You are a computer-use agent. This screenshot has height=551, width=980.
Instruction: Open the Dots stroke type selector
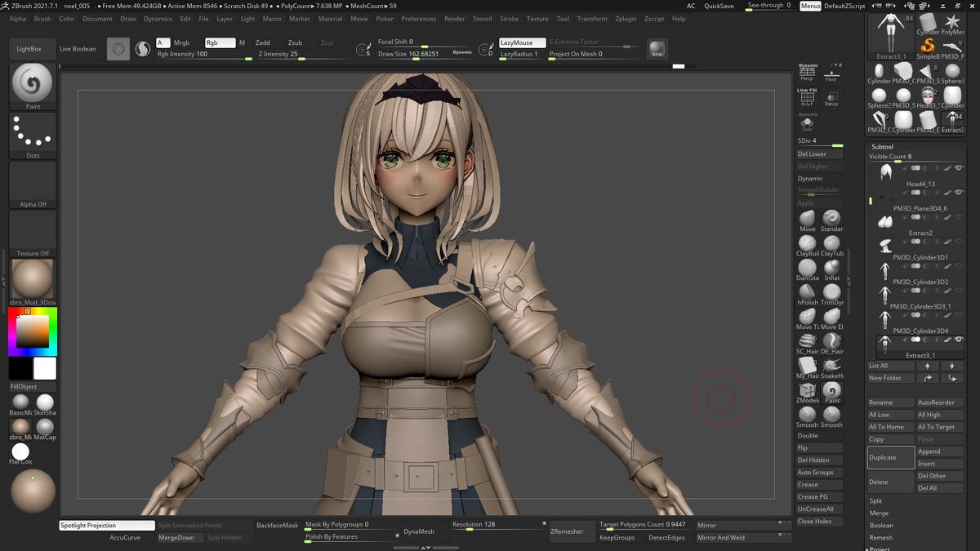click(x=33, y=136)
